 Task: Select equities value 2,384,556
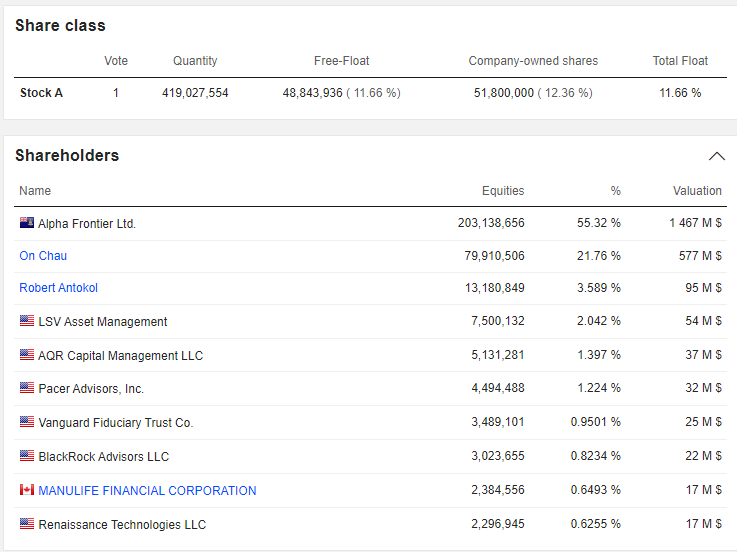click(498, 489)
